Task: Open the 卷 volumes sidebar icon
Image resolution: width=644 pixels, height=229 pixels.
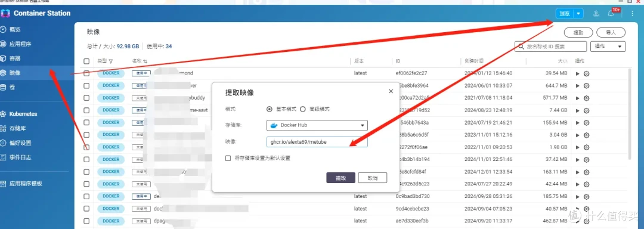Action: [4, 88]
